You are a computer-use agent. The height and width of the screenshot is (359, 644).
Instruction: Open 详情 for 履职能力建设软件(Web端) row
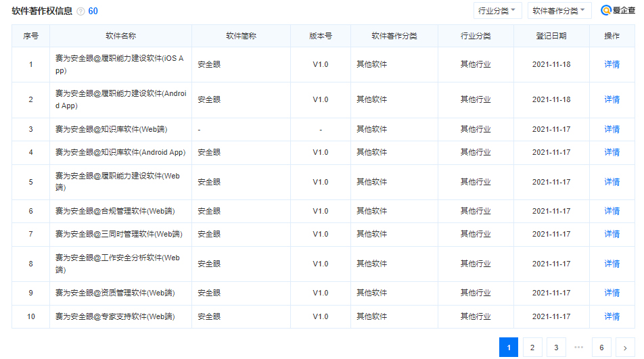(x=612, y=182)
